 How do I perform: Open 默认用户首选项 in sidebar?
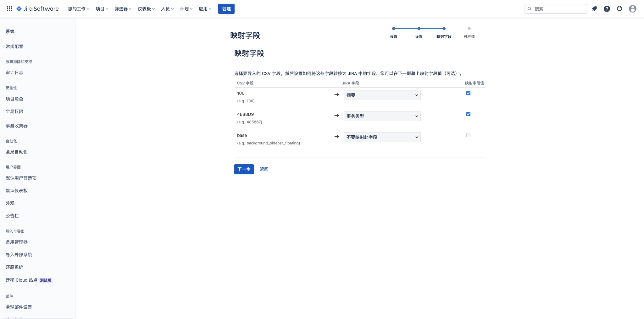coord(21,178)
